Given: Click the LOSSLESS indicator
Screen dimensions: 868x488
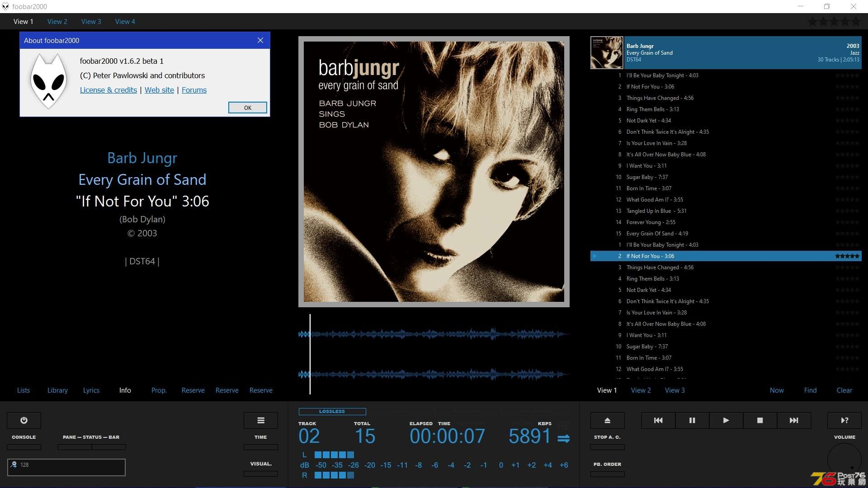Looking at the screenshot, I should pos(332,412).
